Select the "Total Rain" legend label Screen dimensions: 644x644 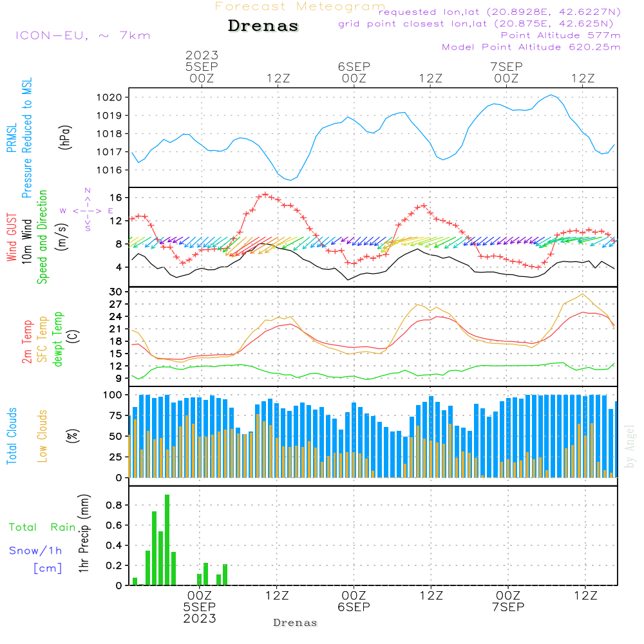pos(42,527)
